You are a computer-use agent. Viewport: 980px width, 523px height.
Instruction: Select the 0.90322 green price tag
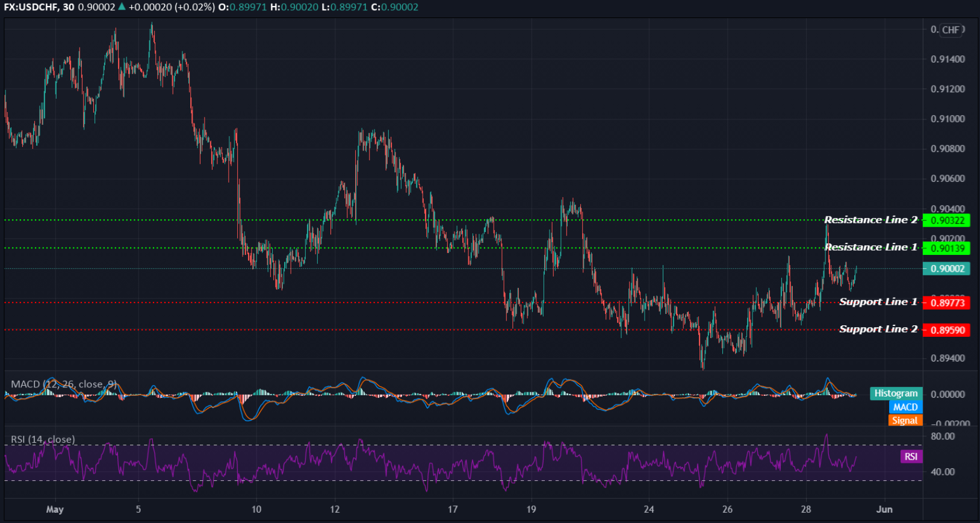pyautogui.click(x=946, y=221)
